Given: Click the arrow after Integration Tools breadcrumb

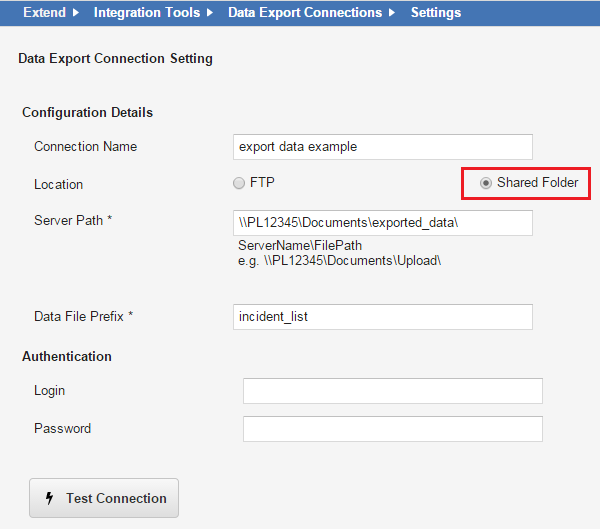Looking at the screenshot, I should tap(209, 13).
